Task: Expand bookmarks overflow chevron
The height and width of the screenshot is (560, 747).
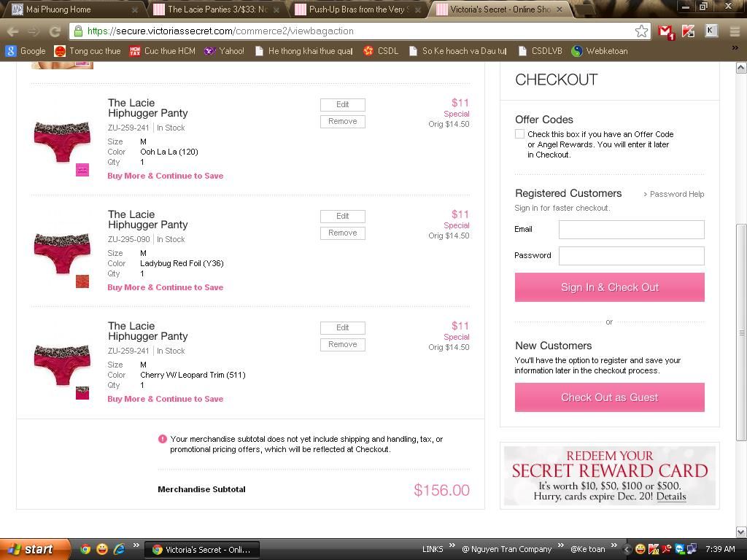Action: 735,48
